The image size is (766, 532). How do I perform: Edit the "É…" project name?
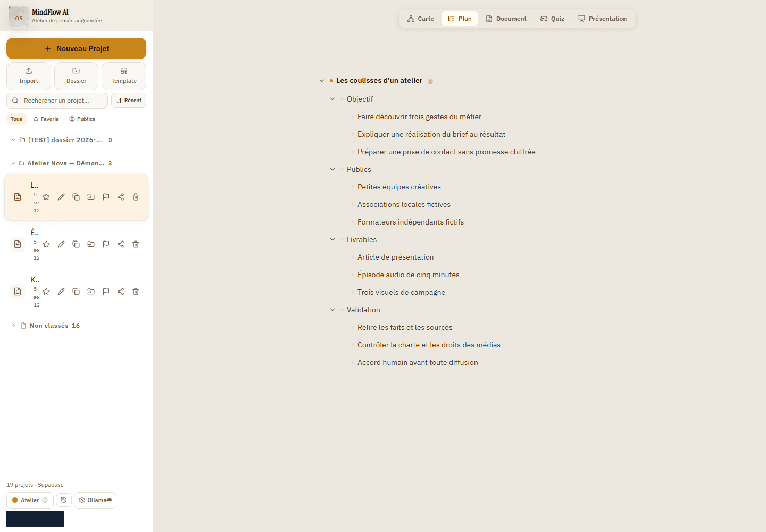[61, 244]
